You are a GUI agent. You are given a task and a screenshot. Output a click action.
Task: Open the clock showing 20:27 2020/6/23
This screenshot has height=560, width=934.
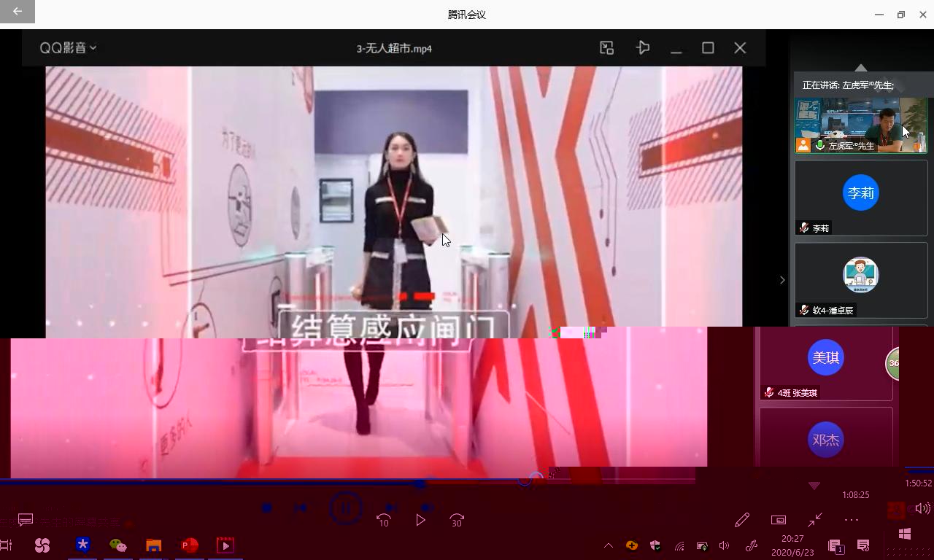tap(792, 545)
